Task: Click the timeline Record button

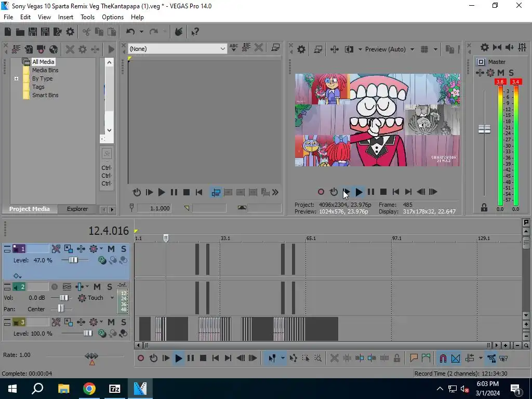Action: click(x=141, y=358)
